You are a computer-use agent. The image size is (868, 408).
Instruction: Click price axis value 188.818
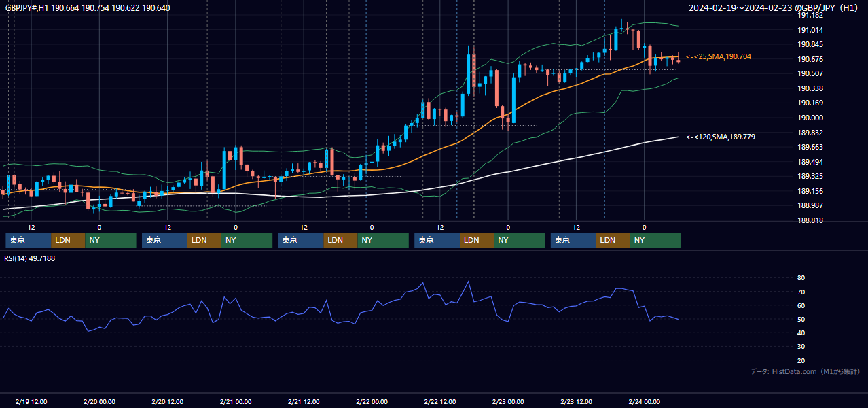click(810, 220)
